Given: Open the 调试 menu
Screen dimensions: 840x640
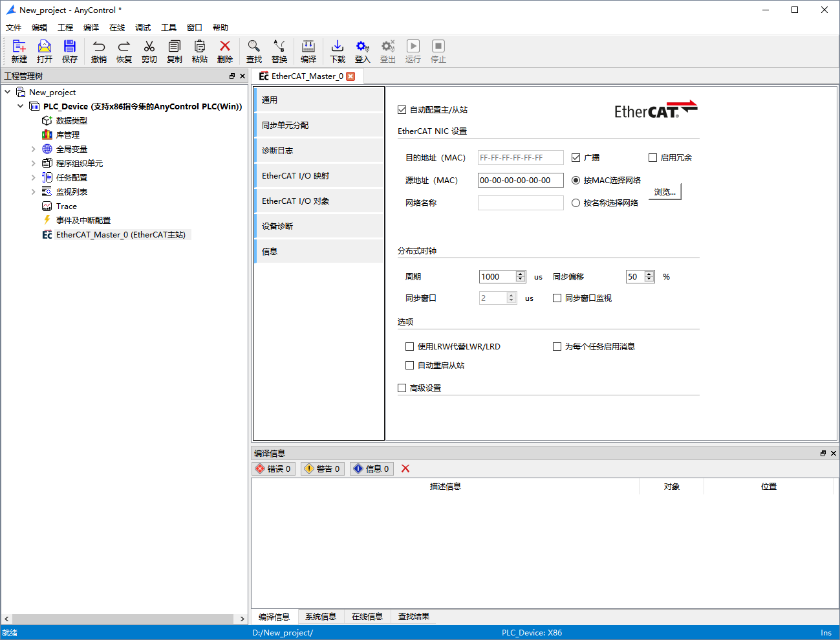Looking at the screenshot, I should [x=143, y=28].
